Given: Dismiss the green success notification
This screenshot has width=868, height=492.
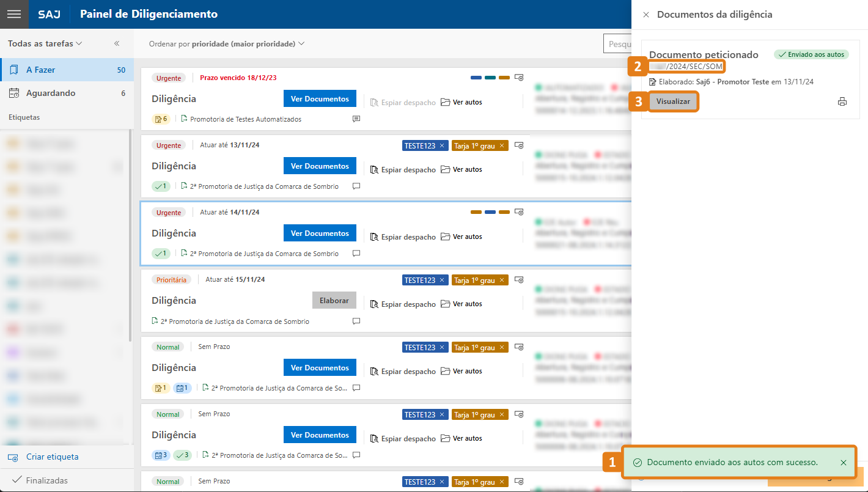Looking at the screenshot, I should pos(845,463).
